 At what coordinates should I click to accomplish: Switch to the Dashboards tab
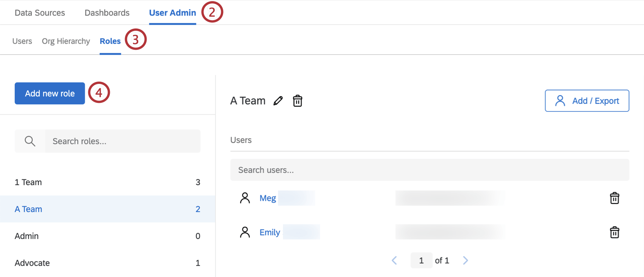107,13
